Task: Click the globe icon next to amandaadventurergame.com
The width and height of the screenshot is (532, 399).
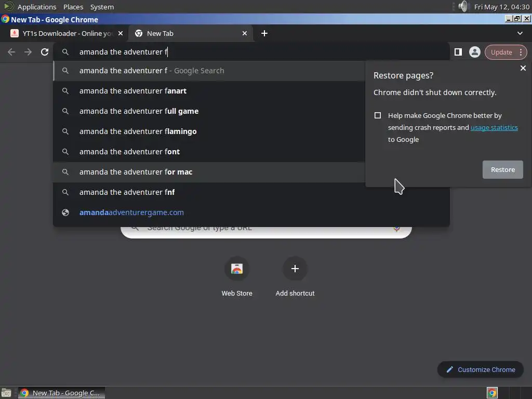Action: (x=65, y=212)
